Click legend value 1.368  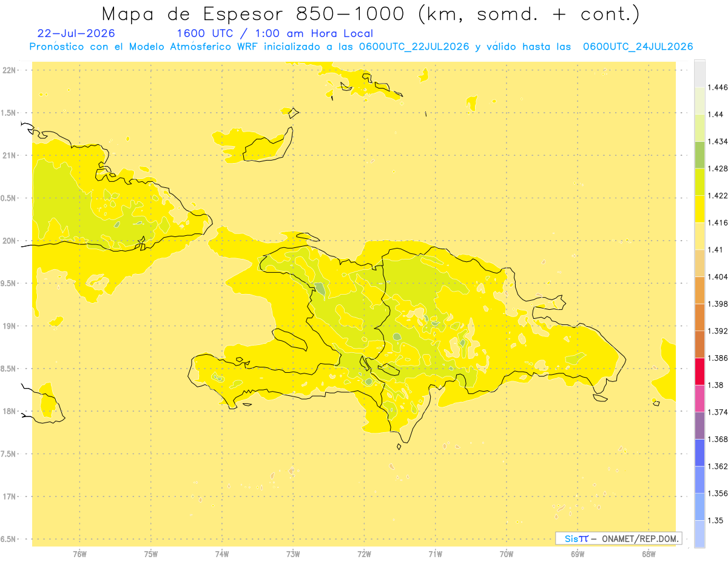coord(718,439)
